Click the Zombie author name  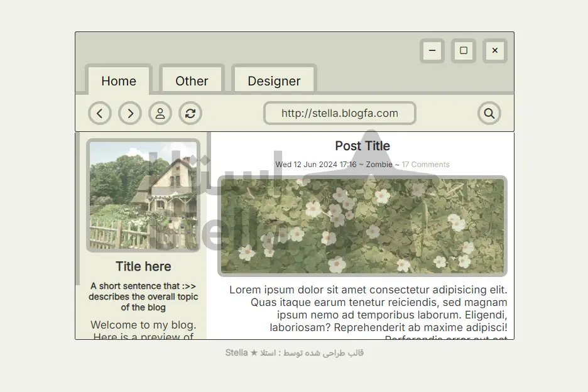[379, 165]
